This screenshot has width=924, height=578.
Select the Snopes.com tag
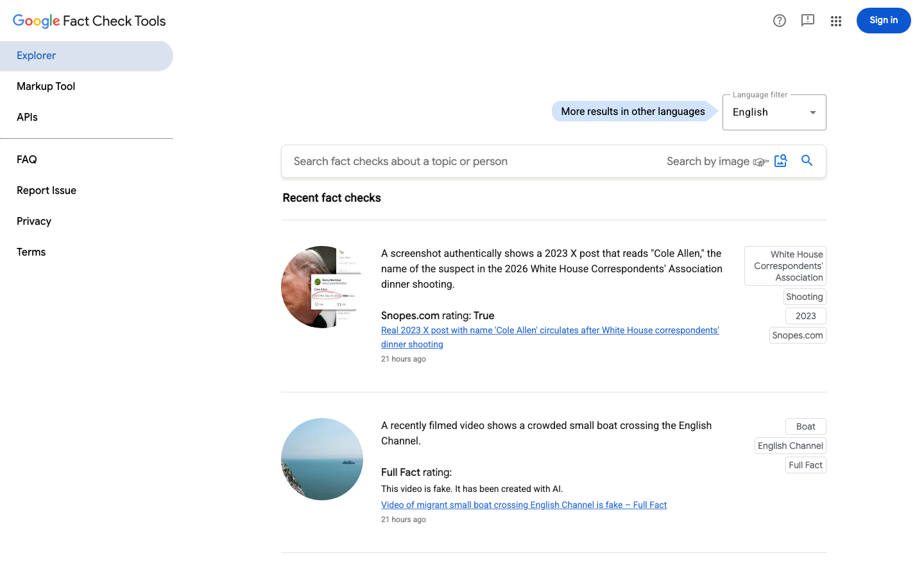click(798, 335)
